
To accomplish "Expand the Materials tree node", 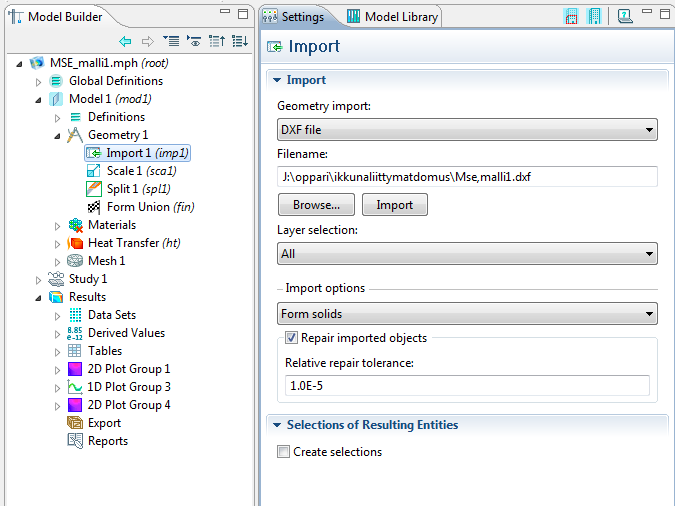I will [57, 226].
